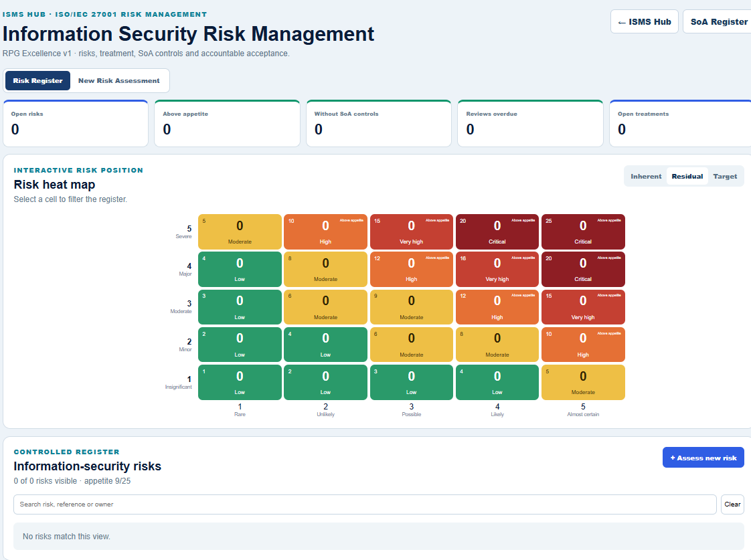The width and height of the screenshot is (751, 560).
Task: Click the "0 of 0 risks visible" text
Action: (x=45, y=481)
